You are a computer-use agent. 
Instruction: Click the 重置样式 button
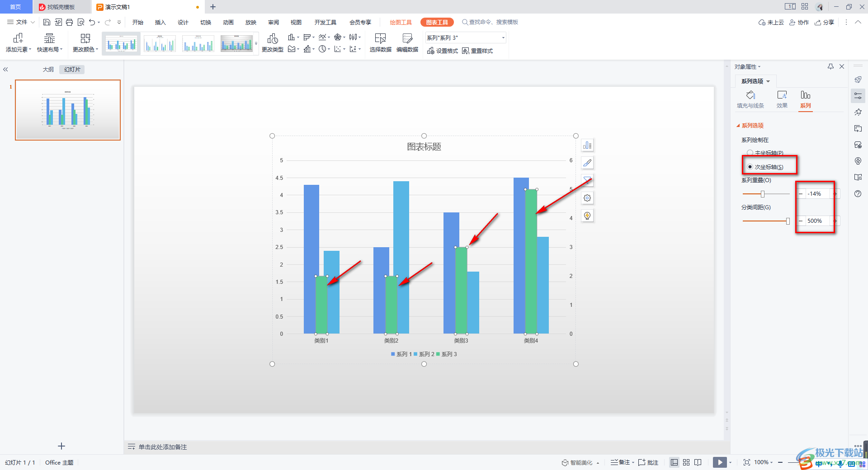477,51
